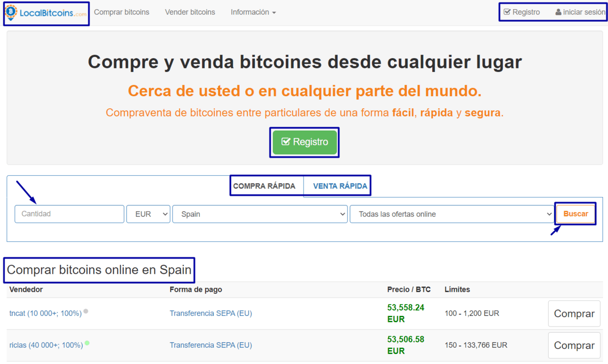The image size is (608, 364).
Task: Click the iniciar sesión user link
Action: coord(580,12)
